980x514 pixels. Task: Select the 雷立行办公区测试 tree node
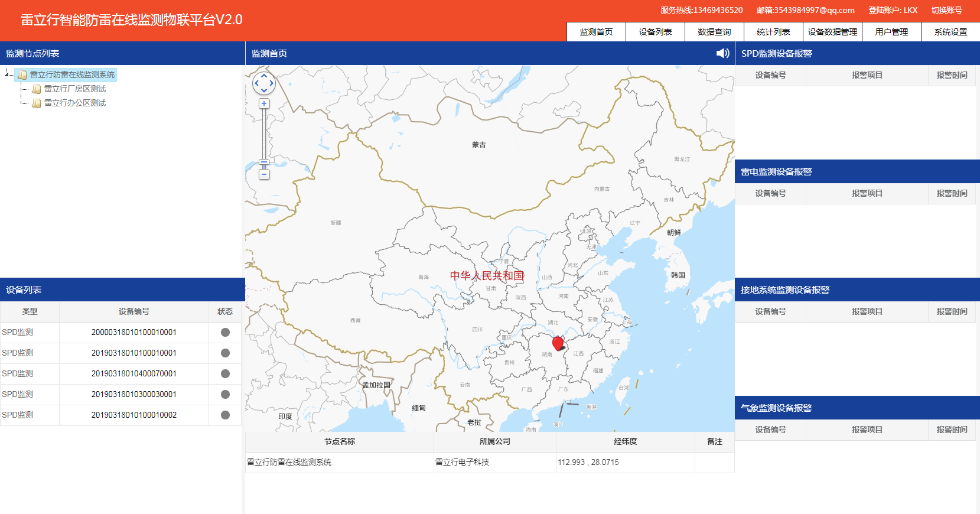(75, 103)
